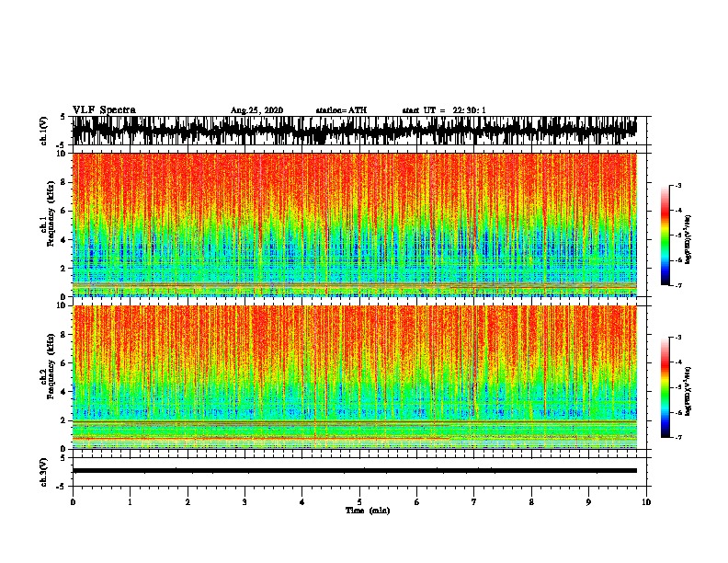
Task: Click the ch.1 "Frequency (kHz)" axis label
Action: [51, 213]
